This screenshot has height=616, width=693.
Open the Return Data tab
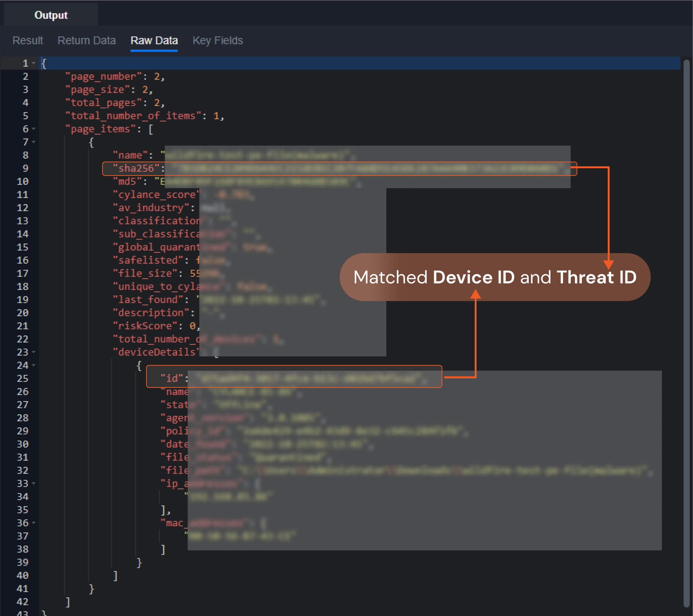(86, 40)
